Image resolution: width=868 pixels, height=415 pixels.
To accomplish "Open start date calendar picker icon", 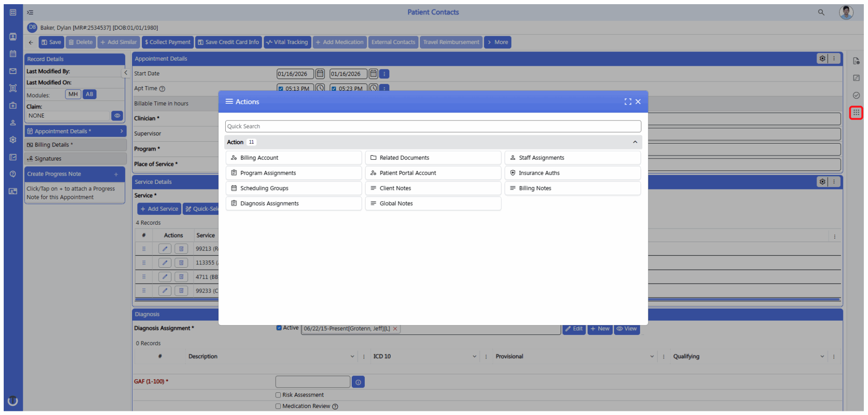I will tap(320, 74).
